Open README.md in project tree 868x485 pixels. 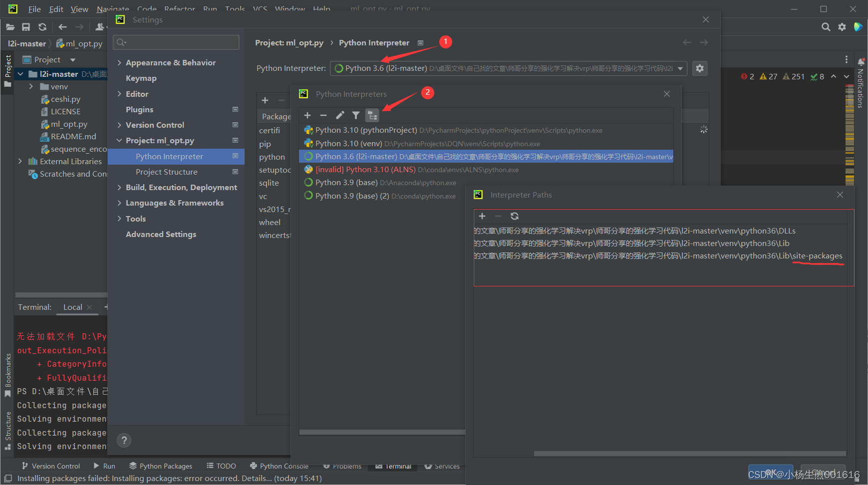73,137
